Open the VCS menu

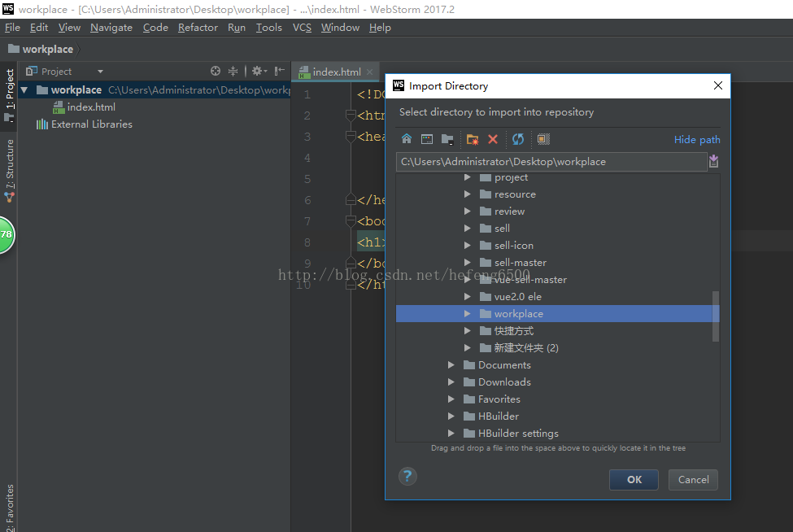tap(302, 28)
